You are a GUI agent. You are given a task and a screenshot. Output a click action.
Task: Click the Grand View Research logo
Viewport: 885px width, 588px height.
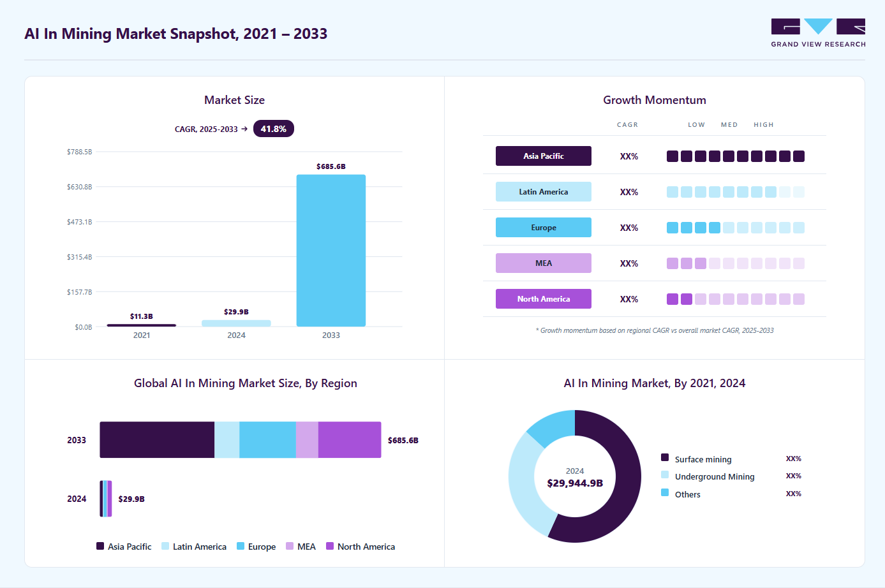click(x=818, y=33)
